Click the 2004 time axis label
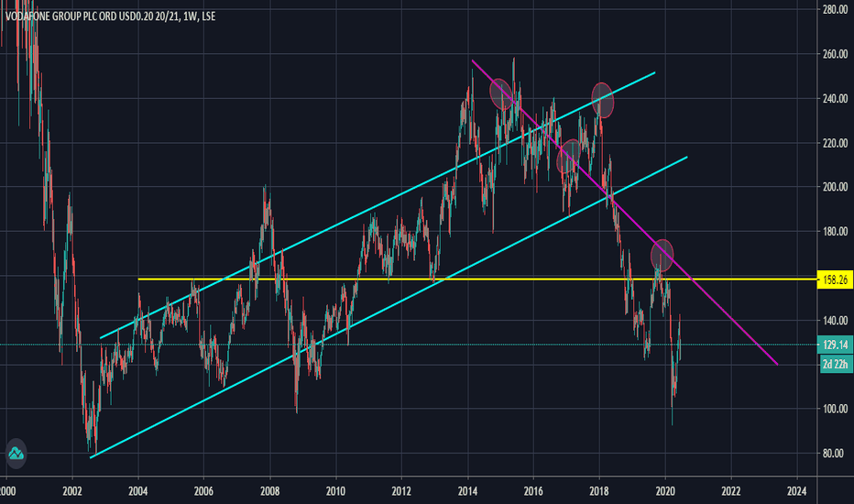 click(138, 491)
